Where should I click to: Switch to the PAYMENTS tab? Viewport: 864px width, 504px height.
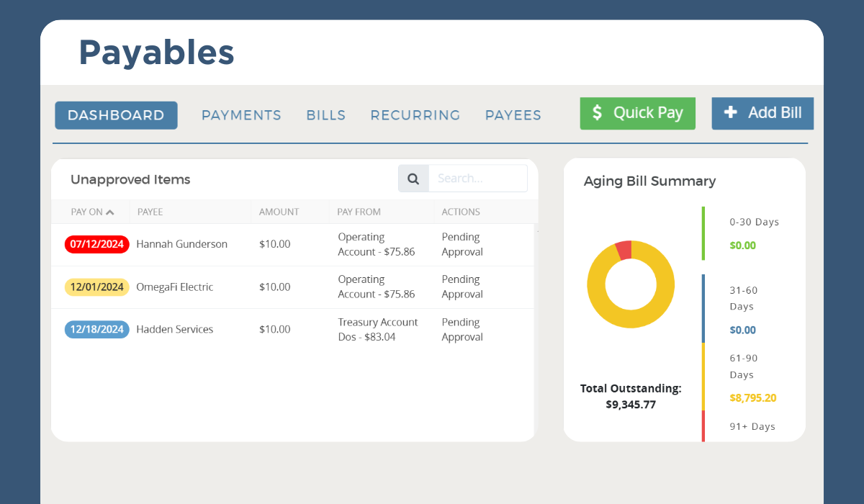coord(241,114)
